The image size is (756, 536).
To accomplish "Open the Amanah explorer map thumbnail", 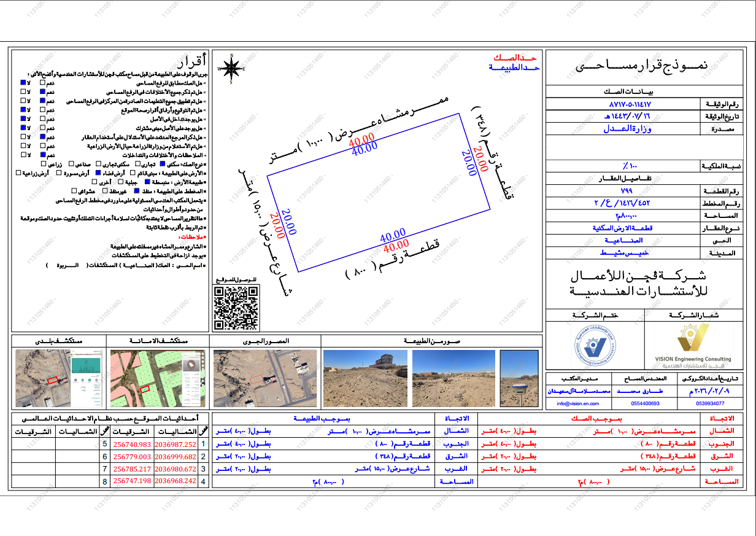I will pyautogui.click(x=158, y=379).
